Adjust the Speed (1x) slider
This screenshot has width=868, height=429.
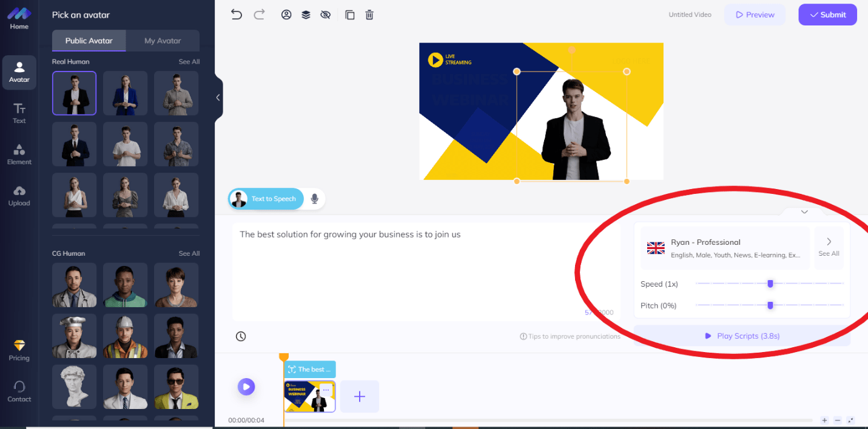770,284
